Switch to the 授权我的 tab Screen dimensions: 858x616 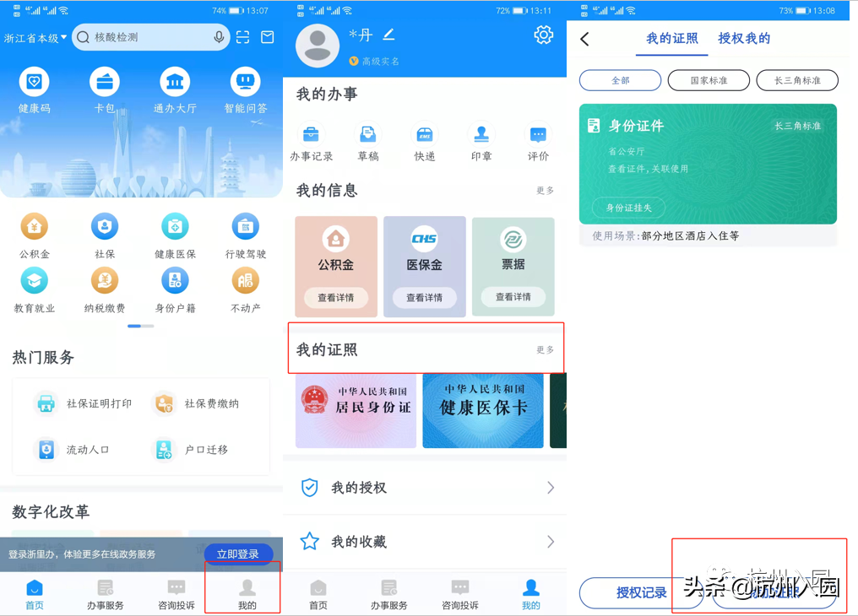[x=744, y=39]
